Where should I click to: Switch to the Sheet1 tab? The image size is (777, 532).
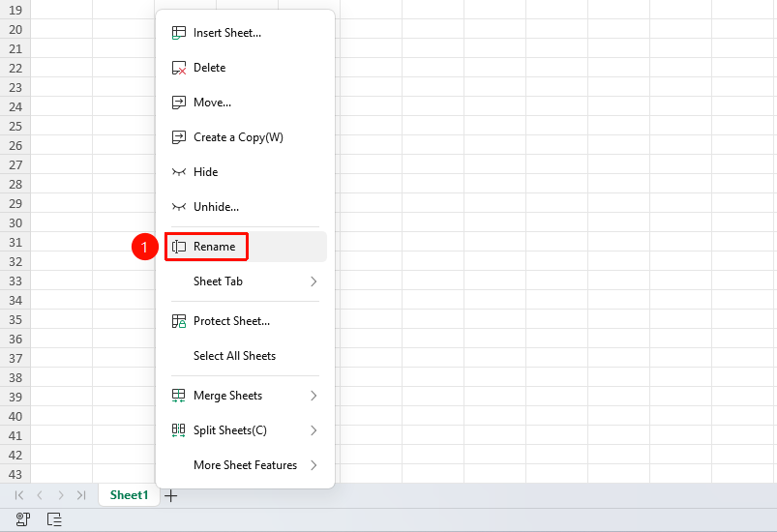click(129, 495)
